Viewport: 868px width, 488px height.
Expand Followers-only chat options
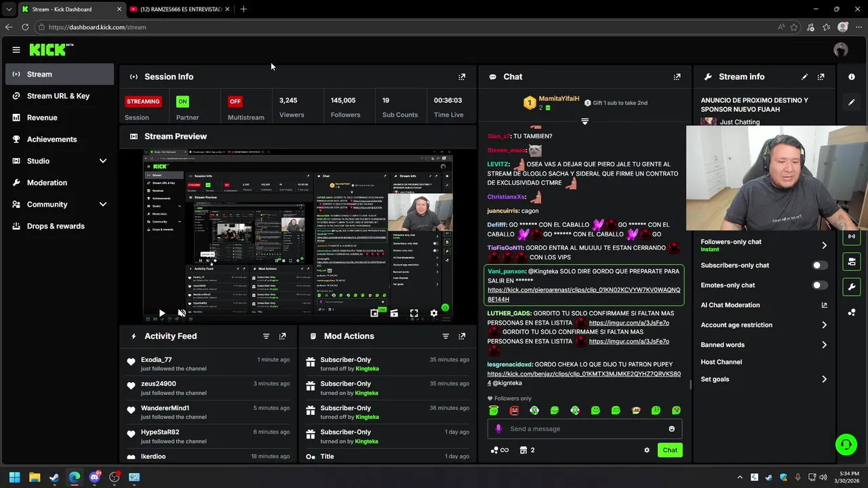824,245
